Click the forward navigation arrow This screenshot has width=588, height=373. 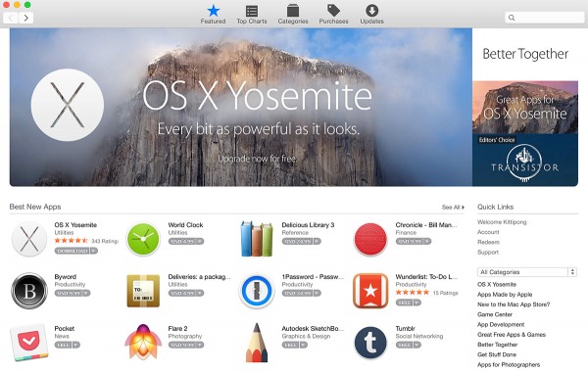coord(25,18)
